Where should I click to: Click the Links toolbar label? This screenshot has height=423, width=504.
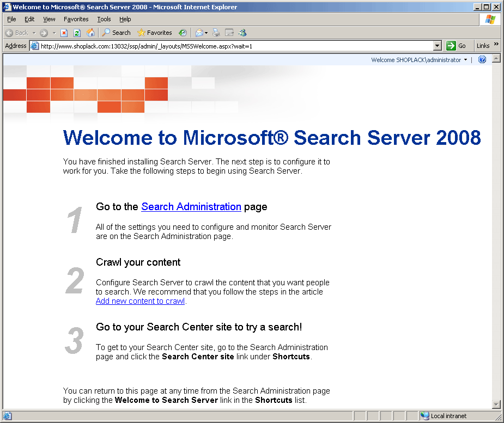(483, 46)
